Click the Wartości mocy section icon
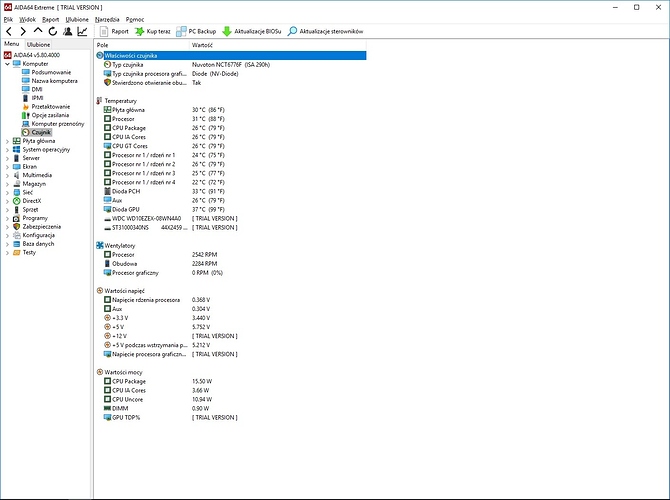 [x=100, y=372]
